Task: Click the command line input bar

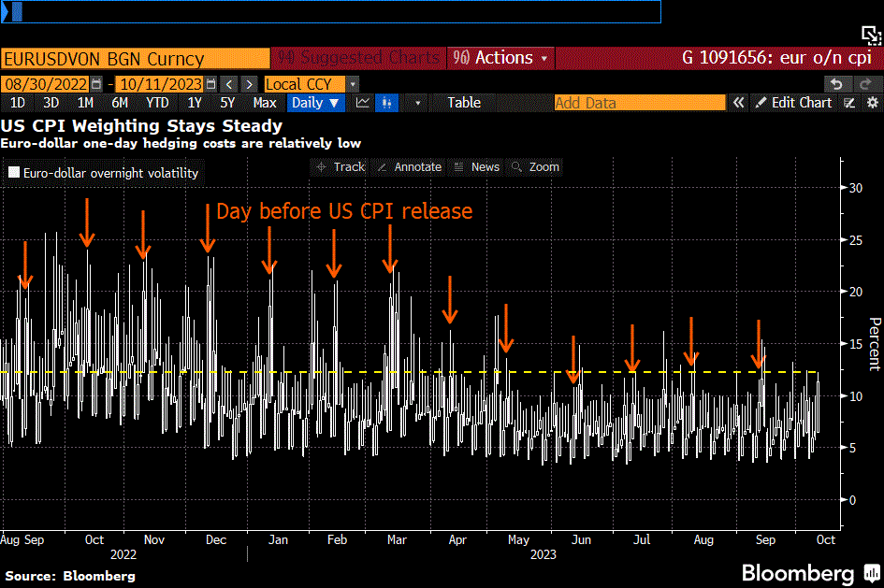Action: click(331, 11)
